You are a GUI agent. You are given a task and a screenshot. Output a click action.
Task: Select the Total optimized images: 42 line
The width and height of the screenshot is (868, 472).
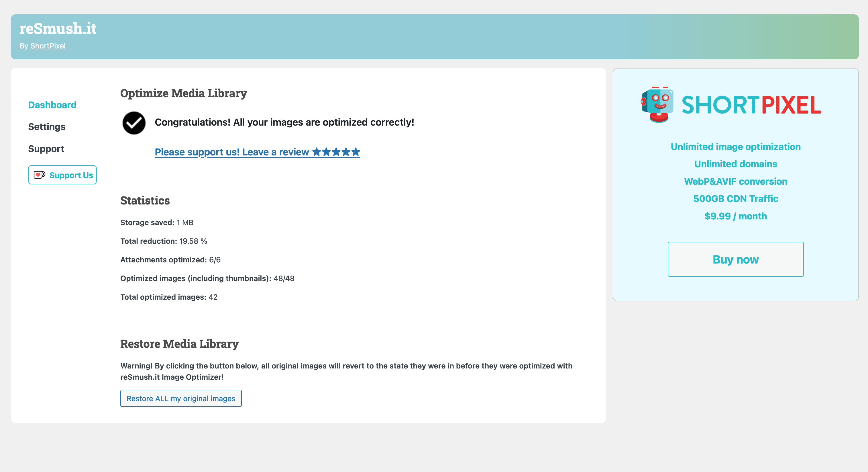[169, 297]
